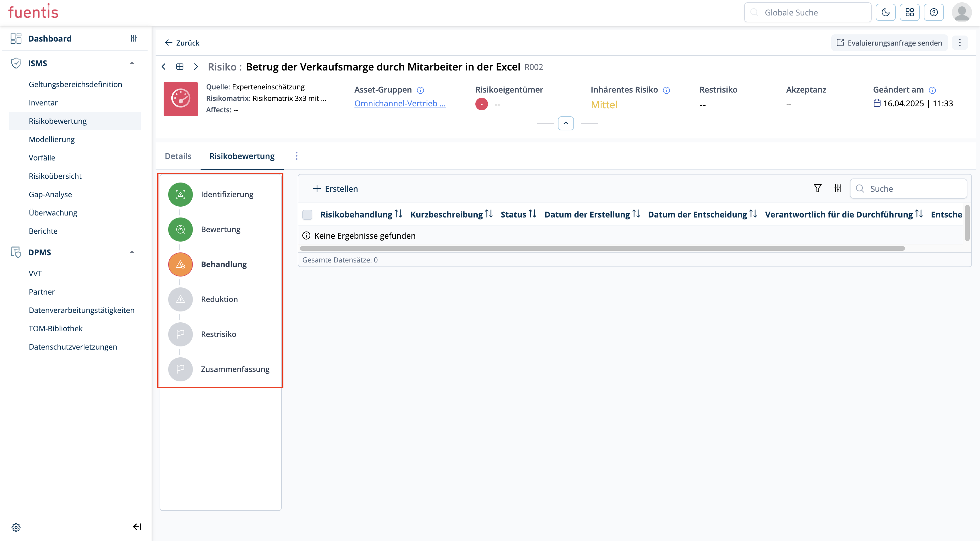Open the risk list grid icon

pyautogui.click(x=180, y=66)
